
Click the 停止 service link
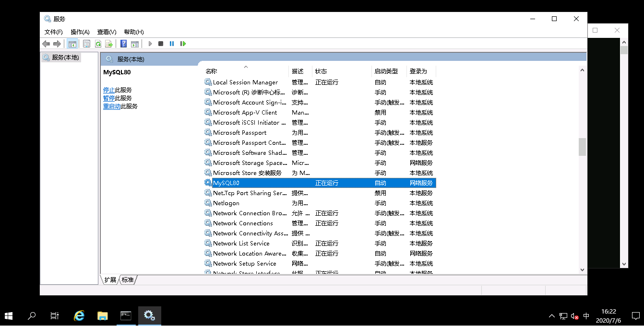point(109,90)
